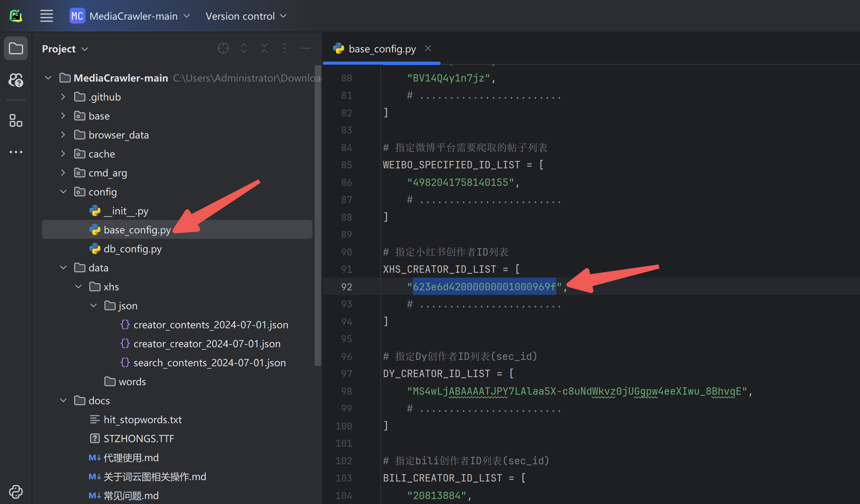This screenshot has width=860, height=504.
Task: Open the Python Packages tool window icon
Action: pyautogui.click(x=16, y=80)
